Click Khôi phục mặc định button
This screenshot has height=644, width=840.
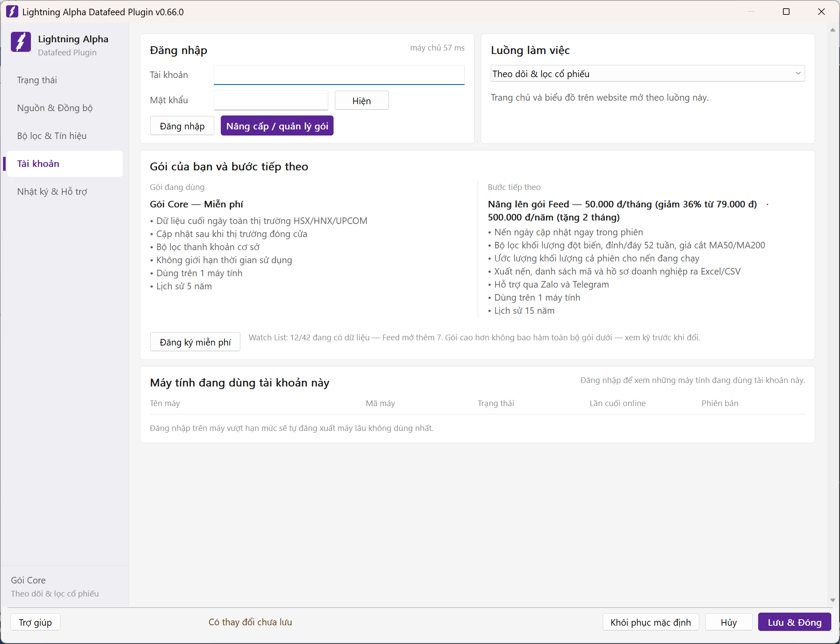pos(651,622)
